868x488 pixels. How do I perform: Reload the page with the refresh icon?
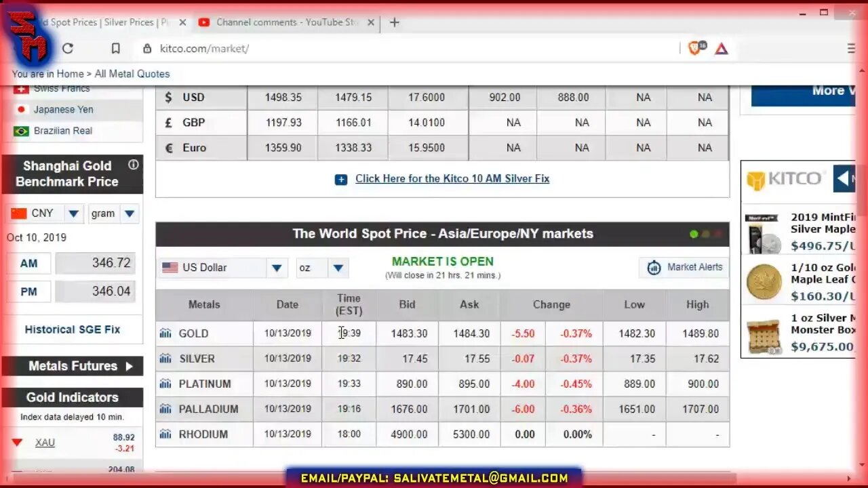point(68,49)
